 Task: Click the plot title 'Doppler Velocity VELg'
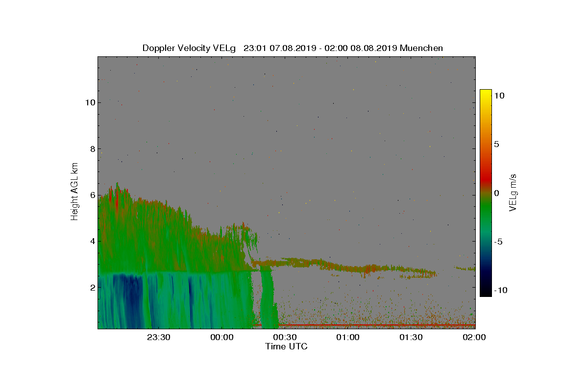pyautogui.click(x=189, y=48)
